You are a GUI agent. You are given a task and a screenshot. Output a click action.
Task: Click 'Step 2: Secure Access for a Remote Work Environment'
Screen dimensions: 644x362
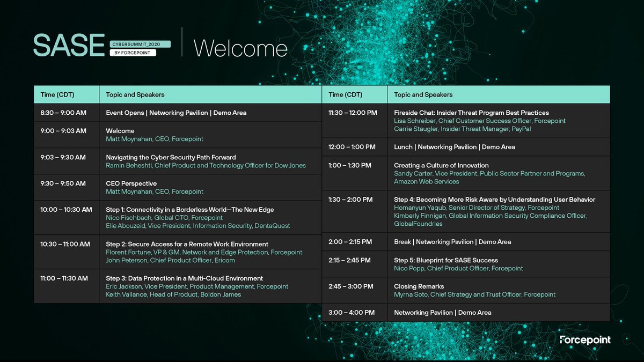pyautogui.click(x=187, y=244)
